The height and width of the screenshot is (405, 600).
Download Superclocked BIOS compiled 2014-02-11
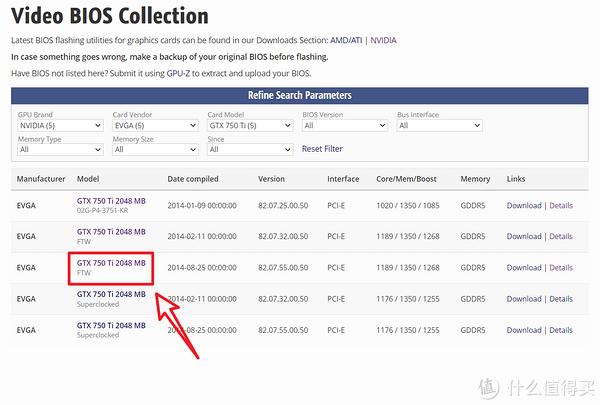(x=524, y=299)
